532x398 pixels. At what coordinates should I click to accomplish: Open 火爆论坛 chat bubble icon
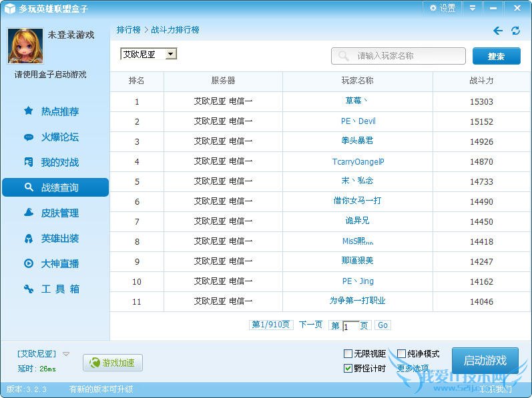(x=29, y=137)
